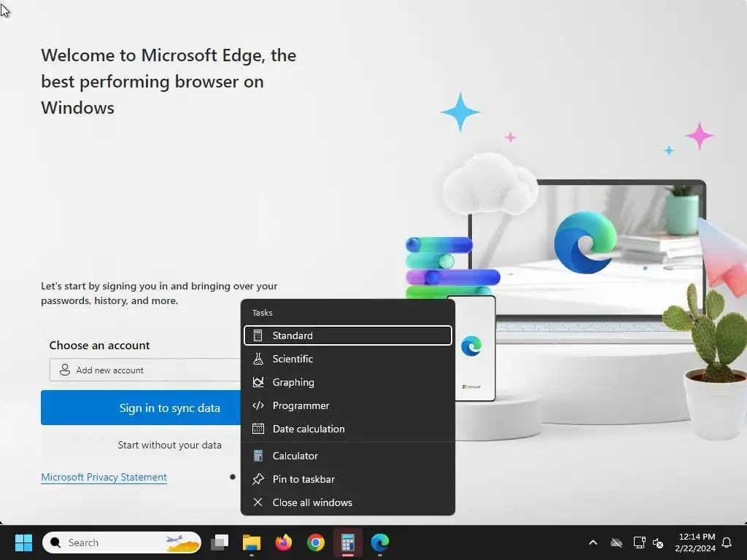Choose Start without your data
This screenshot has width=747, height=560.
169,445
